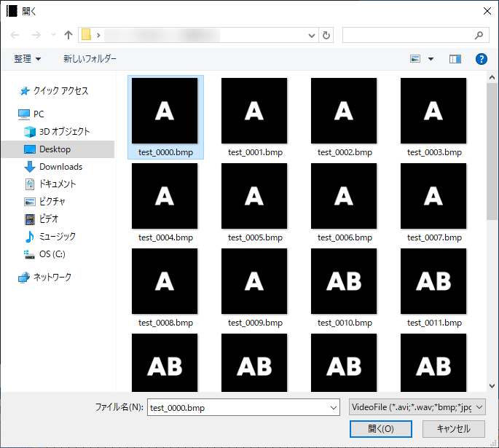Open the help question mark icon
This screenshot has width=499, height=448.
481,59
